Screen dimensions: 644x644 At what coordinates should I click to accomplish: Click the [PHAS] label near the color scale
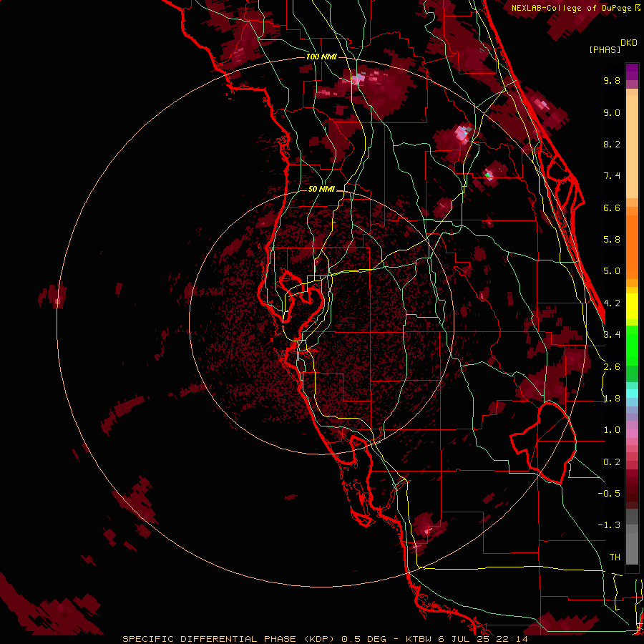[605, 49]
